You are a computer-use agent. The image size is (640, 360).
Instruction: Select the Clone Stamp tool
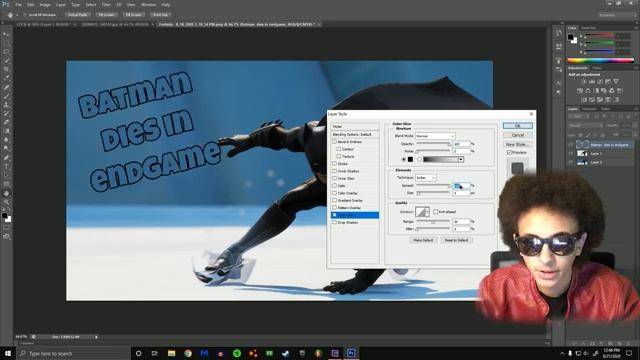(x=6, y=105)
